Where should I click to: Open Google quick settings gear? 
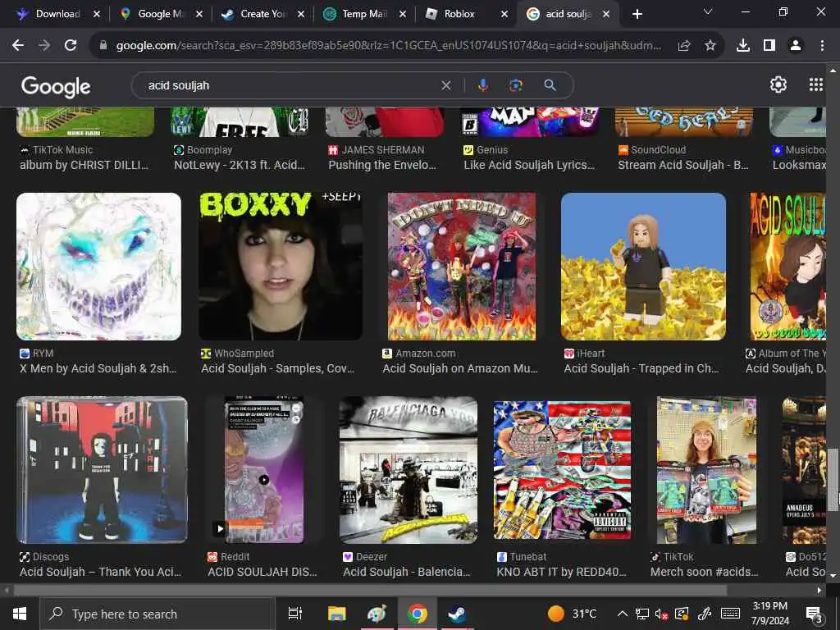(778, 84)
